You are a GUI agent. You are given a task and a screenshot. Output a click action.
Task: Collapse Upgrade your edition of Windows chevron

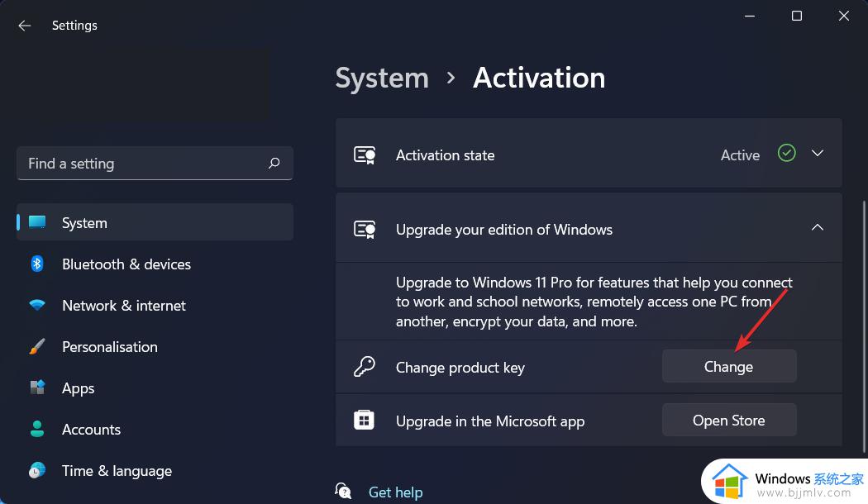tap(818, 227)
